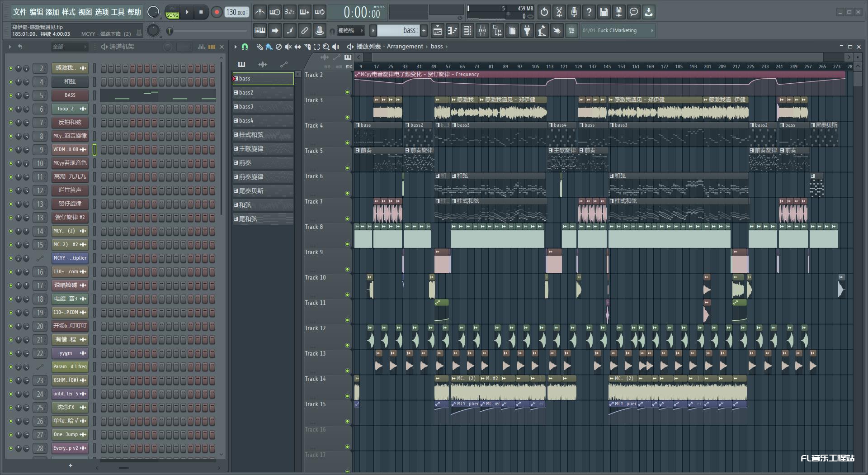Expand the Fuck CJMarketing hint panel arrow
The image size is (868, 475).
click(652, 31)
